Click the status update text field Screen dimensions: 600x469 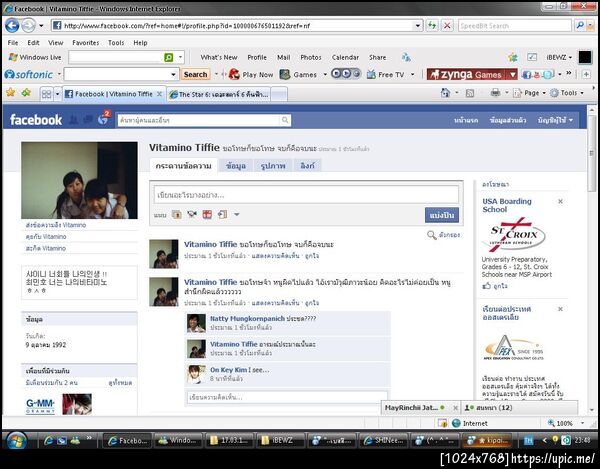(306, 195)
